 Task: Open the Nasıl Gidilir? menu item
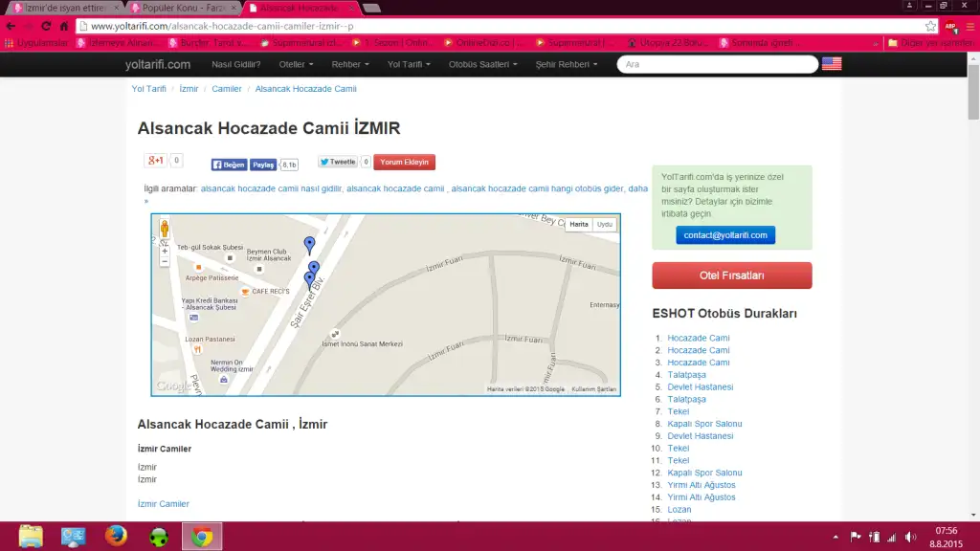tap(235, 64)
